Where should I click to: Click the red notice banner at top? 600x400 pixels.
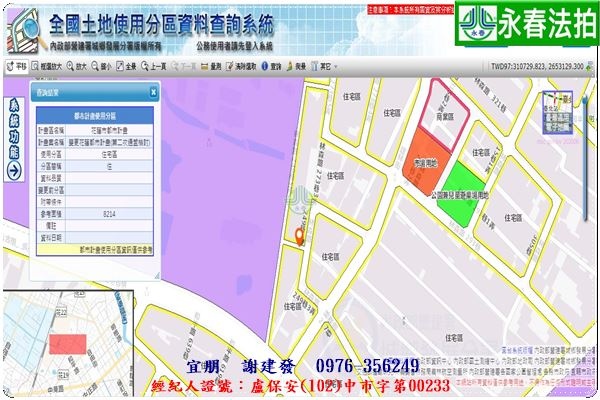click(411, 10)
